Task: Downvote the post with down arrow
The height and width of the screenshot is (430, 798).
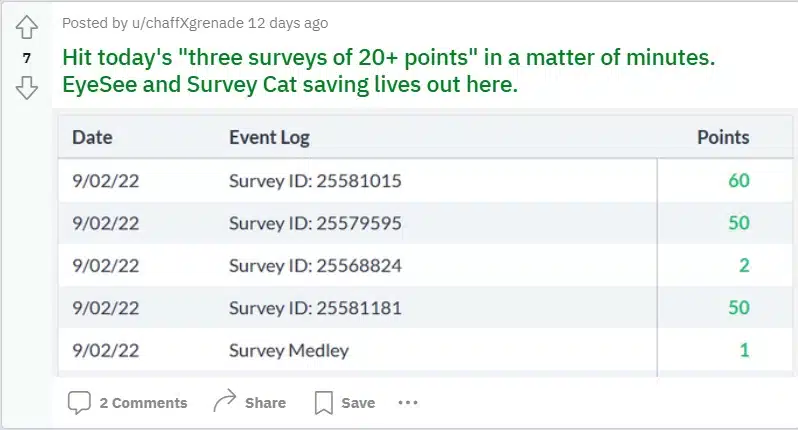Action: (27, 88)
